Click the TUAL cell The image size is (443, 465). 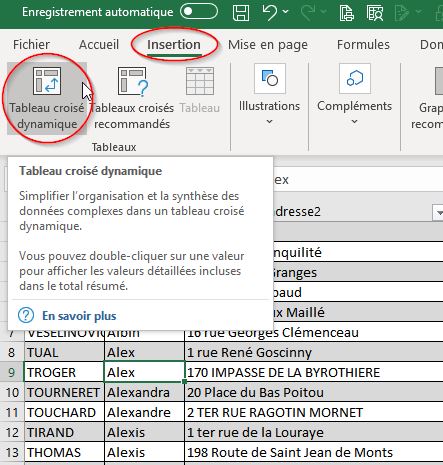tap(64, 352)
